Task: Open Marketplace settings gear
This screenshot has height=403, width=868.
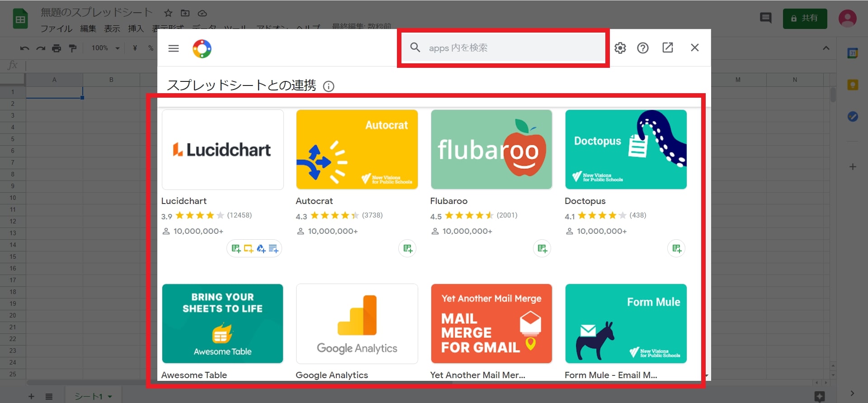Action: pyautogui.click(x=620, y=47)
